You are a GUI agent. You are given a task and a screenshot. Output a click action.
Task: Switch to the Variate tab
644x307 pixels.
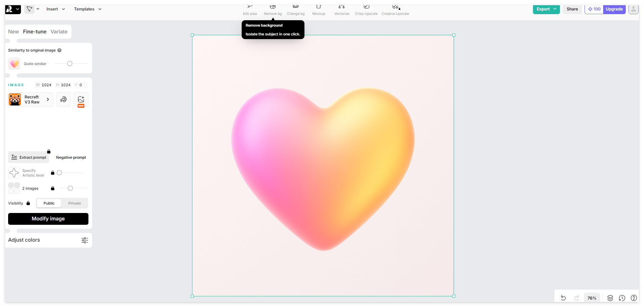pos(59,32)
